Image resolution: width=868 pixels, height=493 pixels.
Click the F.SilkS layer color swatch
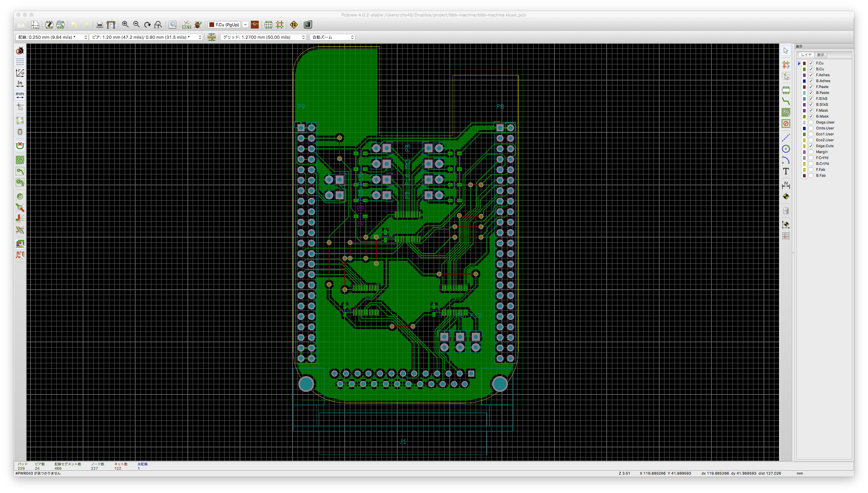[804, 99]
